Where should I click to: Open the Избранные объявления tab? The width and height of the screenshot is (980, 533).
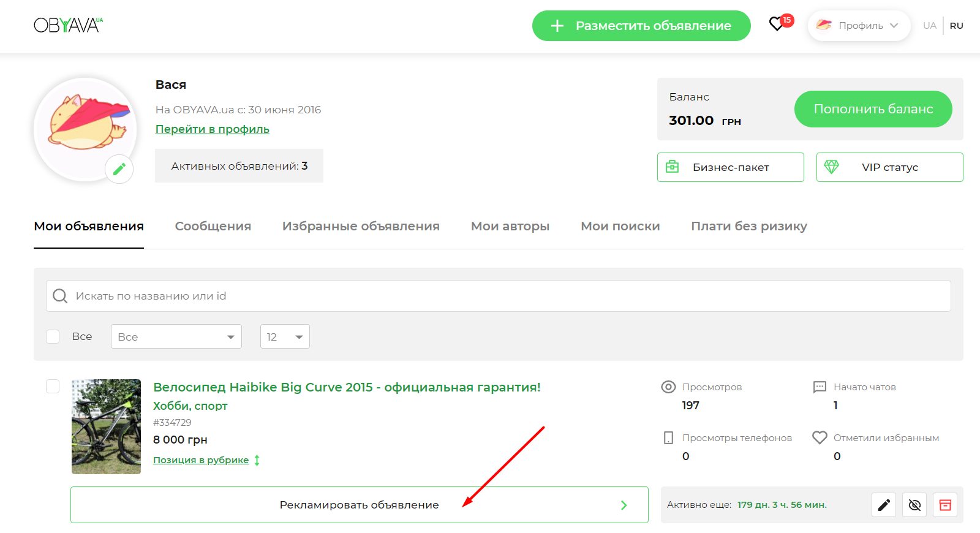click(x=361, y=226)
